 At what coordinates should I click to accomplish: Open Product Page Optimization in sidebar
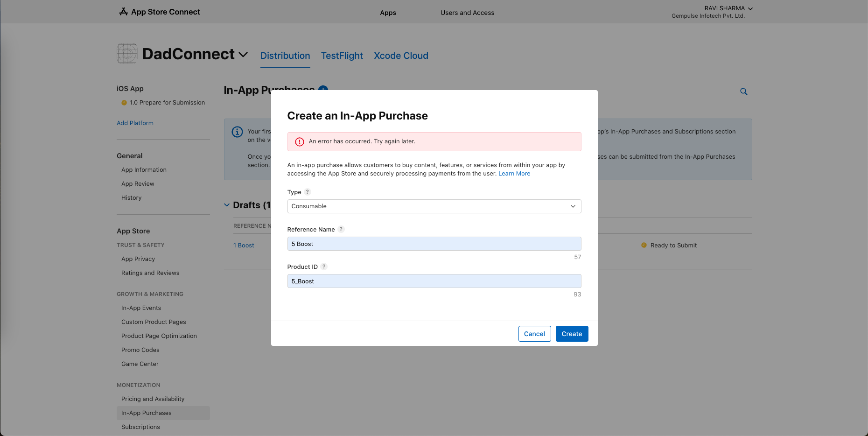159,336
